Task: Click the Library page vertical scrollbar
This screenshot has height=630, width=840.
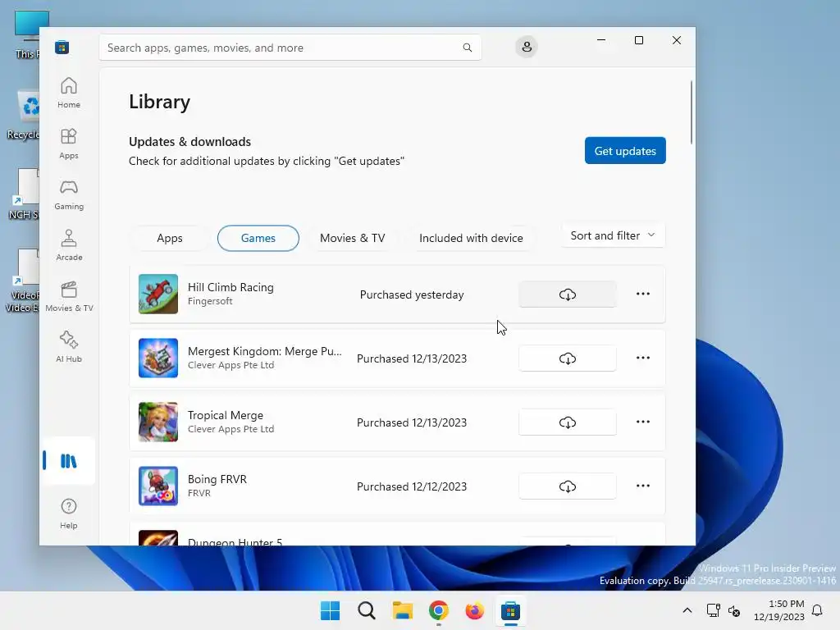Action: [x=691, y=112]
